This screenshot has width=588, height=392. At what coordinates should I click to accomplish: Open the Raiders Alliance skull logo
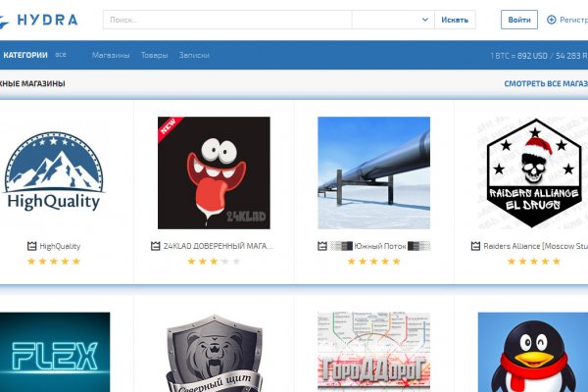tap(534, 173)
